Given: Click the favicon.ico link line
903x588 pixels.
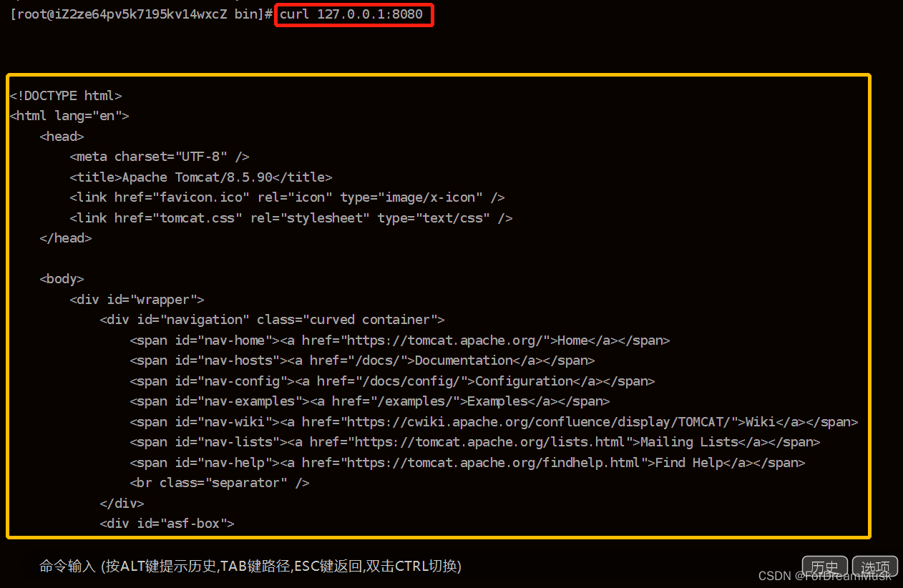Looking at the screenshot, I should click(x=288, y=197).
